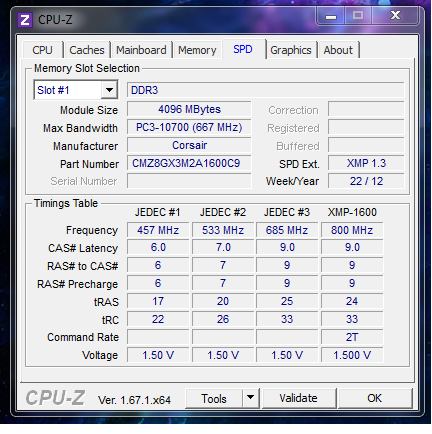
Task: Click the tRAS value 24
Action: tap(352, 301)
